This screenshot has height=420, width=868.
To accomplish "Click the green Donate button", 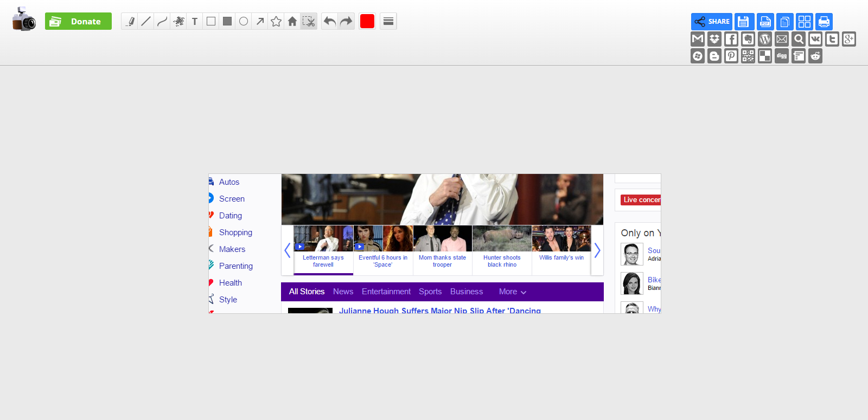I will tap(78, 21).
